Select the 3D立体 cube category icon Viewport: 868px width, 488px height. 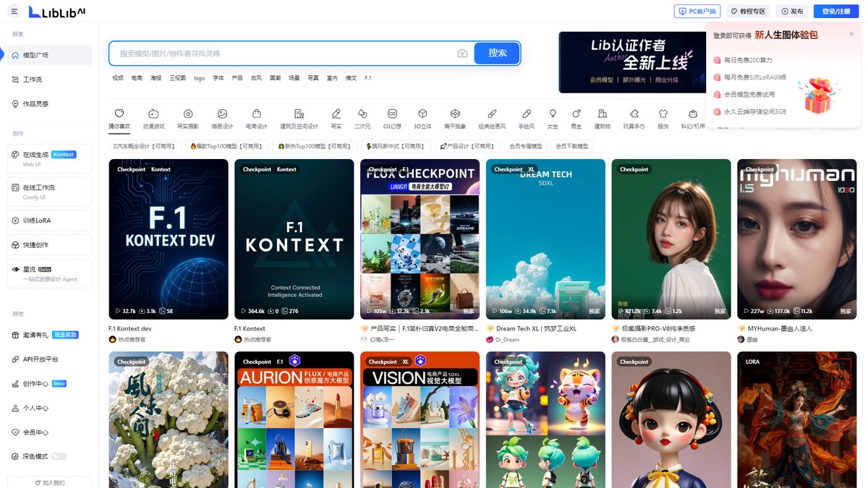point(422,114)
